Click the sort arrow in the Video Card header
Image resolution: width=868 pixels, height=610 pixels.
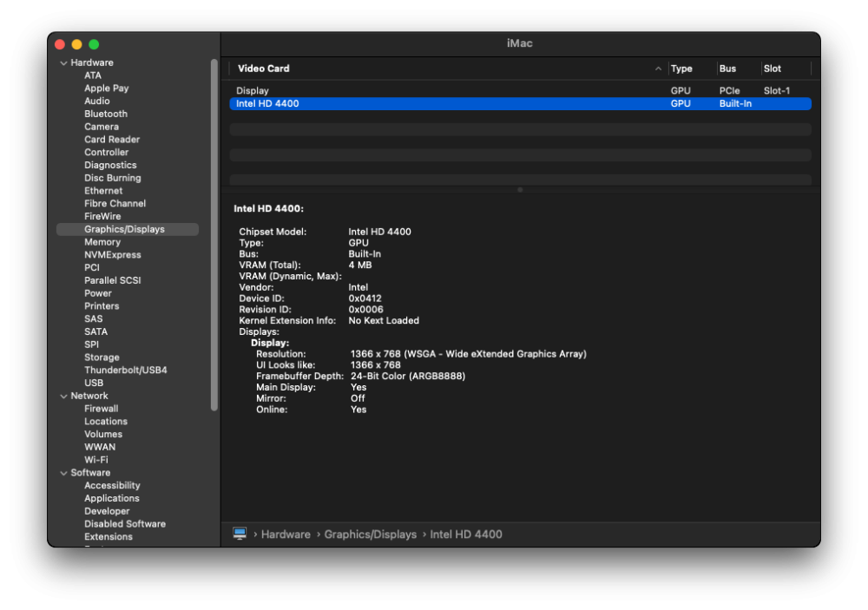click(658, 69)
